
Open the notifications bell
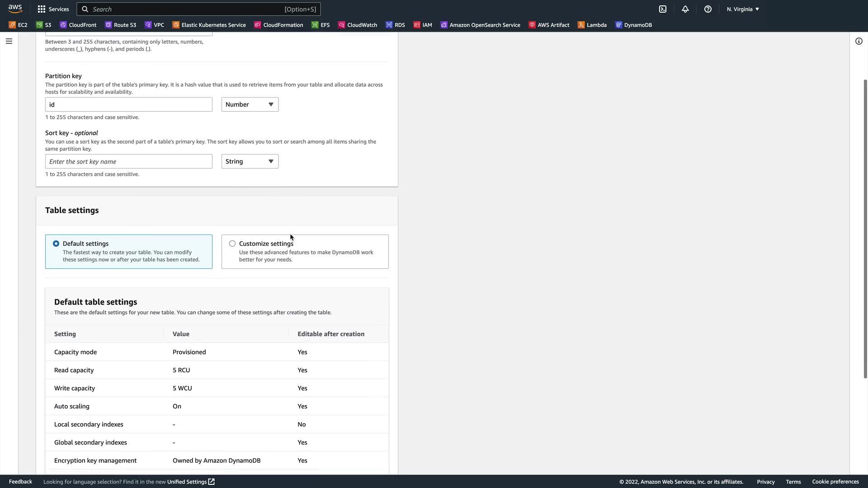click(x=685, y=9)
